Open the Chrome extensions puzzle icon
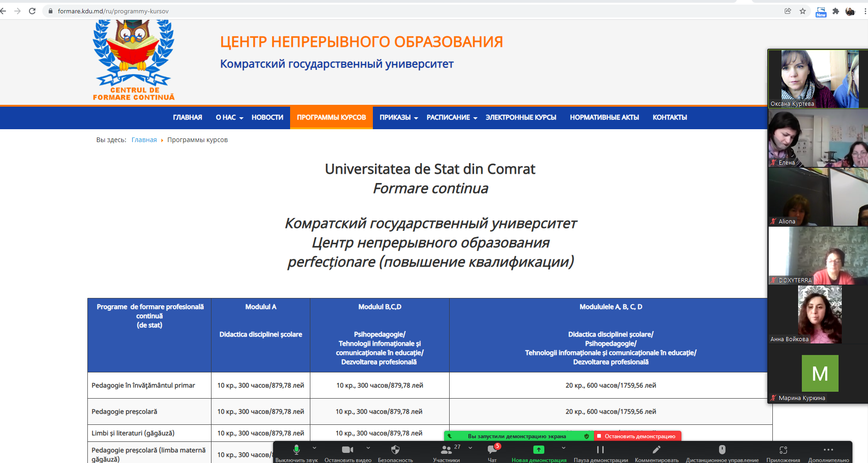The image size is (868, 463). 836,11
